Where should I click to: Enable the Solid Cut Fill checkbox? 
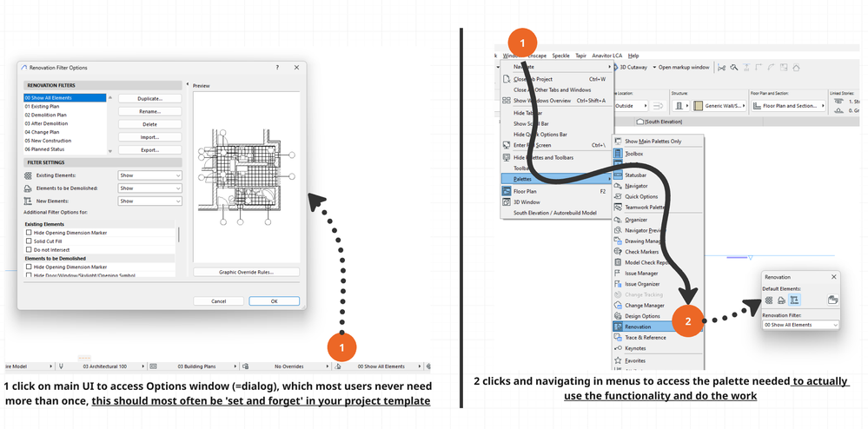tap(29, 241)
